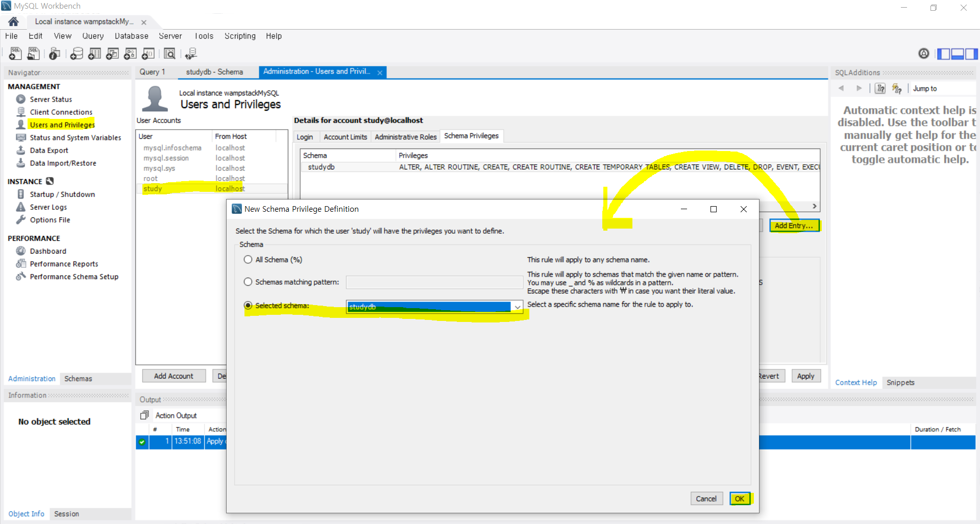The width and height of the screenshot is (980, 524).
Task: Toggle bottom output panel visibility
Action: pos(958,54)
